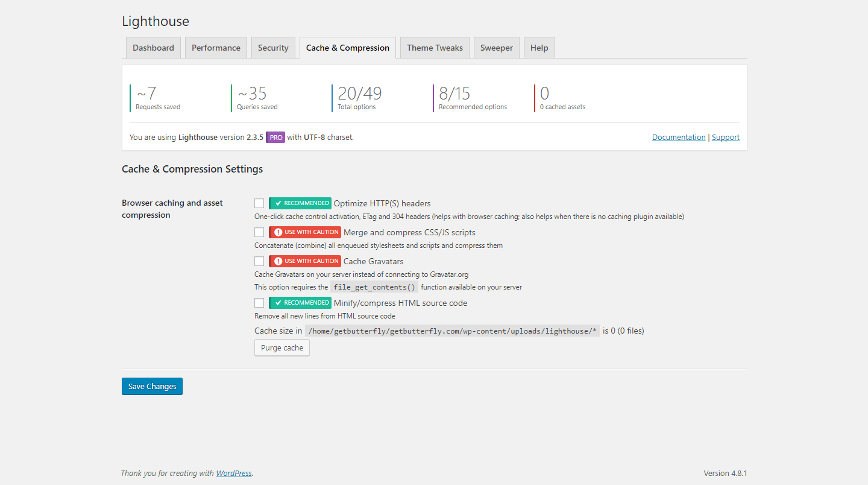Click the 'One-click cache control activation' description
This screenshot has width=868, height=485.
pos(469,217)
